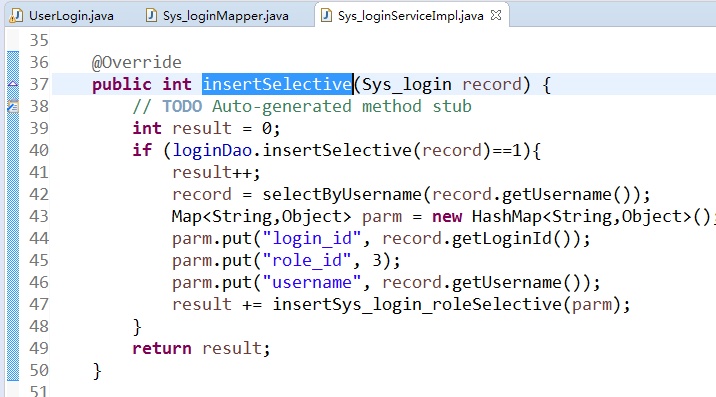
Task: Click the Java file icon on UserLogin.java tab
Action: point(16,16)
